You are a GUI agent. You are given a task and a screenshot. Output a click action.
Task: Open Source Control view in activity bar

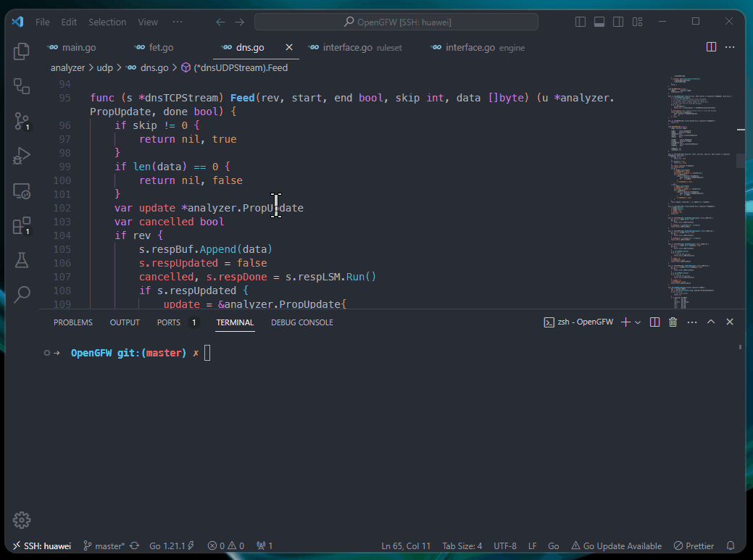point(22,121)
